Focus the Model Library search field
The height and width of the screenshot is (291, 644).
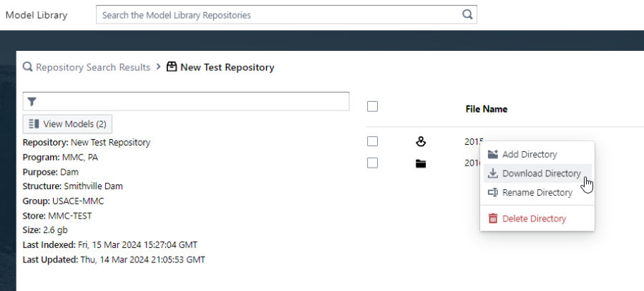(x=279, y=14)
